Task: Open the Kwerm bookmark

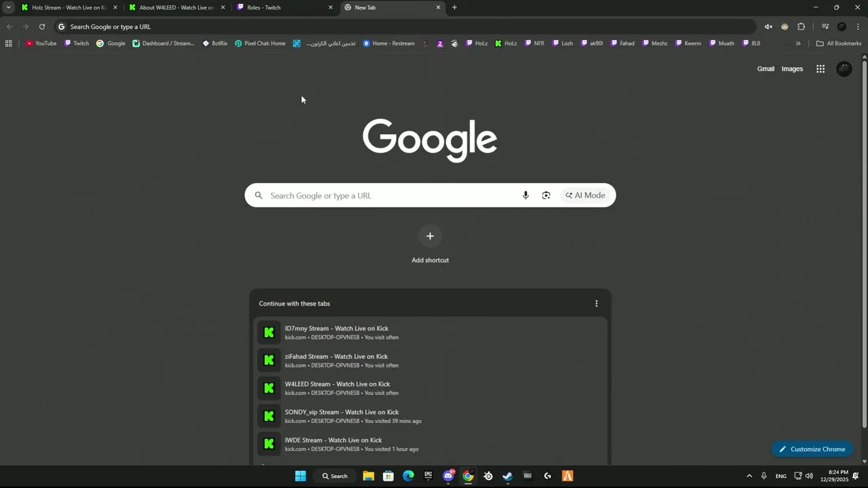Action: pyautogui.click(x=688, y=43)
